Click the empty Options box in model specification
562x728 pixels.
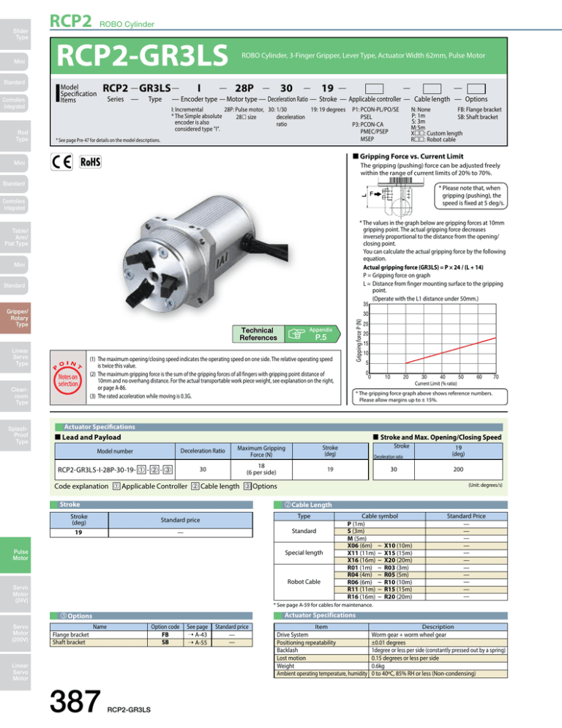click(x=476, y=88)
